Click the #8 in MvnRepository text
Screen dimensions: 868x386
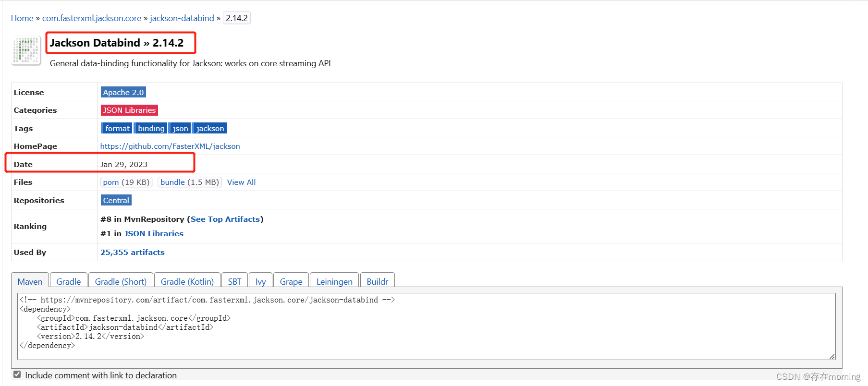(142, 219)
